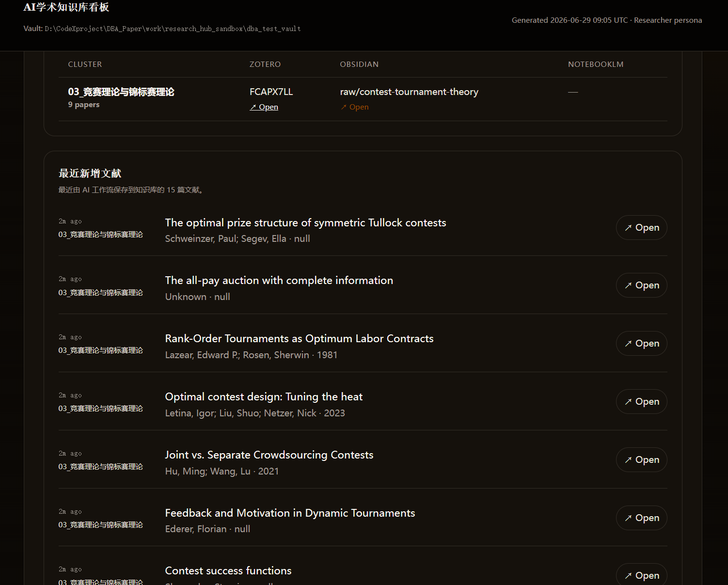Click the title 'Contest success functions'
This screenshot has height=585, width=728.
[x=228, y=571]
